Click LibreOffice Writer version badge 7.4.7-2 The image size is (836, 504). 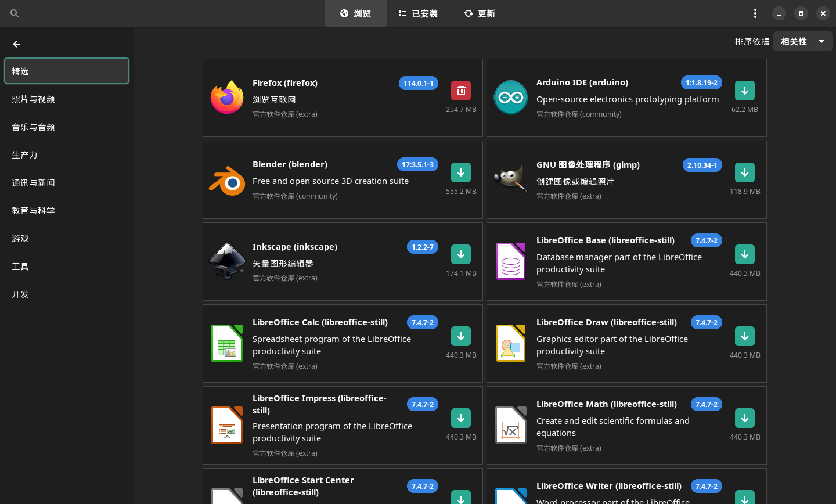(707, 486)
